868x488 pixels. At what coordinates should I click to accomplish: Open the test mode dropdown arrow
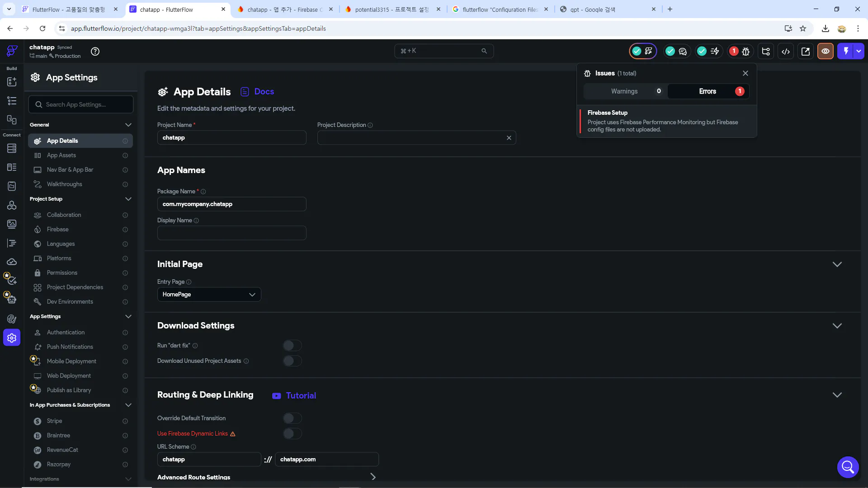coord(859,51)
